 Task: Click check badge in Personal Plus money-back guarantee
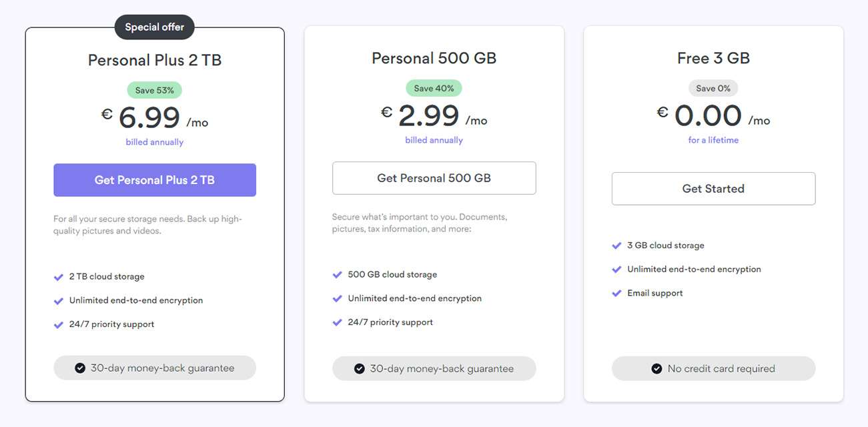[x=80, y=368]
